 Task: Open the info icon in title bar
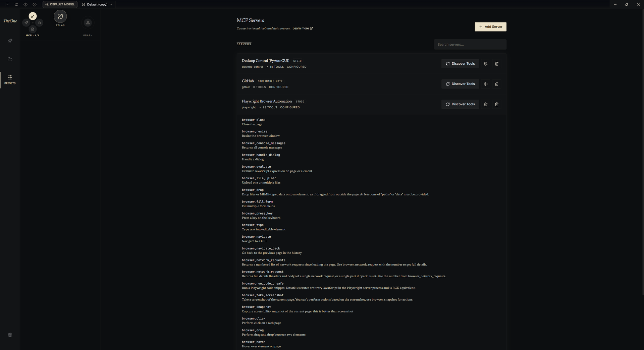[35, 4]
